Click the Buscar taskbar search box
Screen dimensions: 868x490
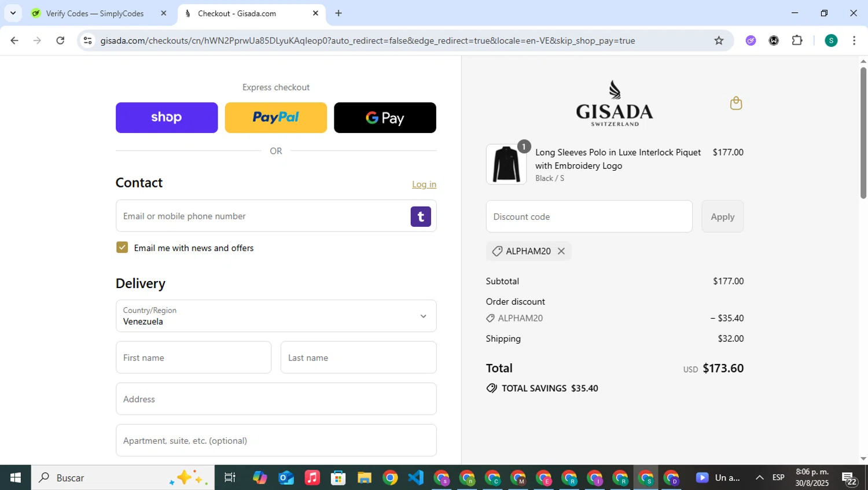click(123, 478)
